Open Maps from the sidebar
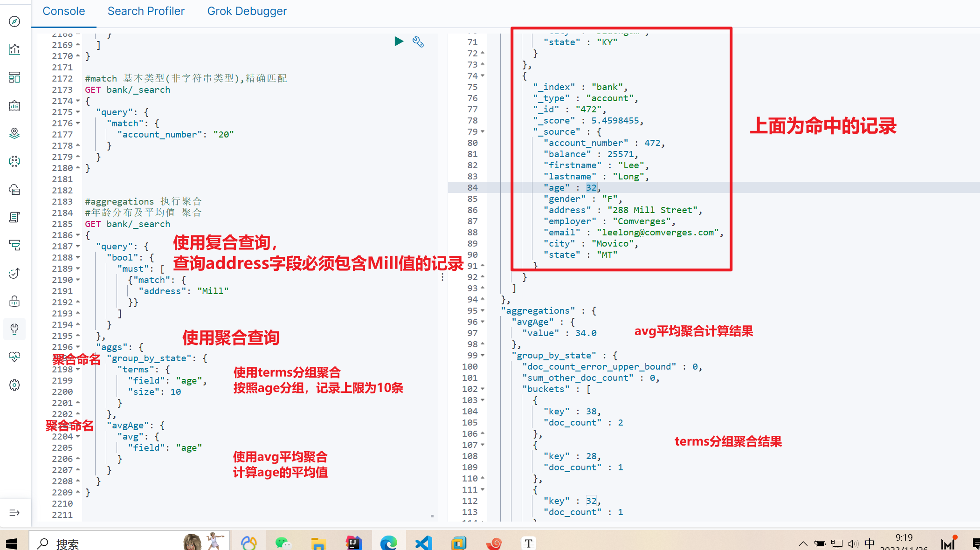 click(14, 134)
